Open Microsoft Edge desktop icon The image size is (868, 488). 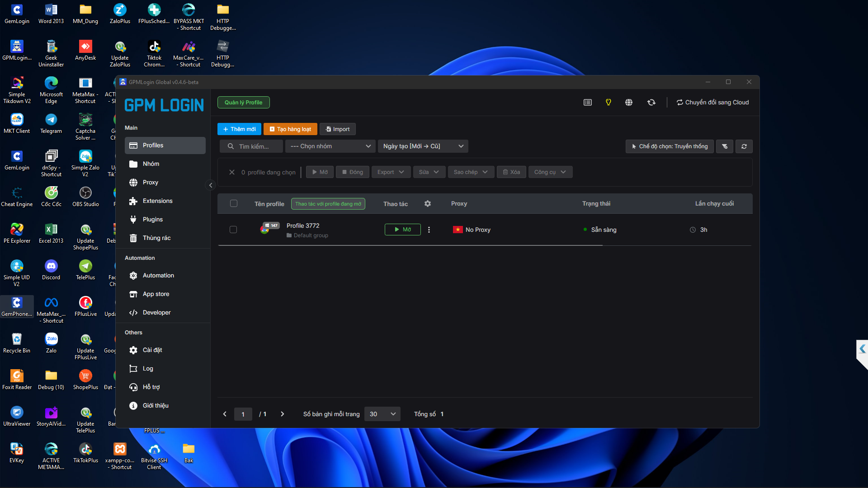51,90
